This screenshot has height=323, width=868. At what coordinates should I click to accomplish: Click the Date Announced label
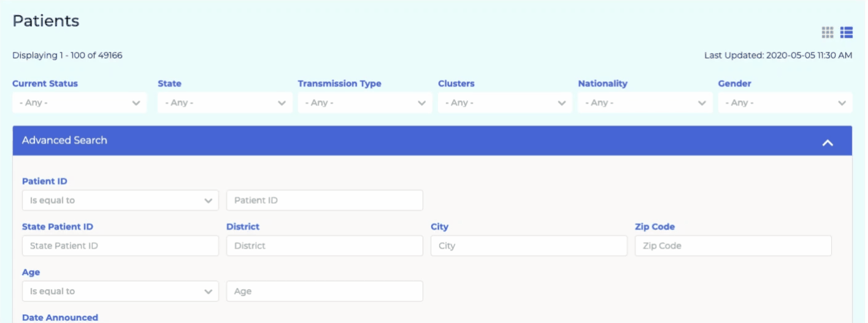click(x=60, y=317)
